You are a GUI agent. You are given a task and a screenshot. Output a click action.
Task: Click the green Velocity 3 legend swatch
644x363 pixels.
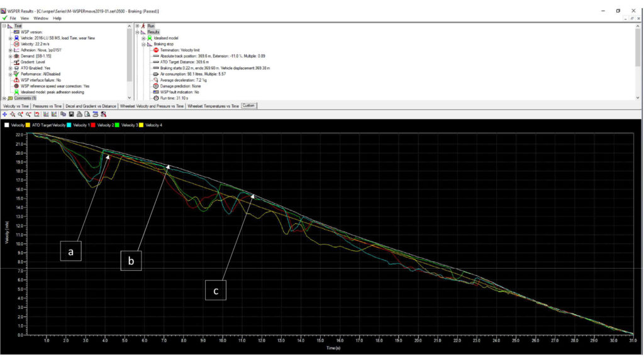click(x=117, y=125)
